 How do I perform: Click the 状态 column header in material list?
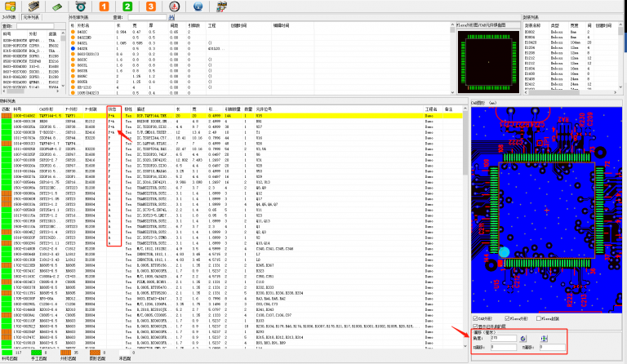pyautogui.click(x=114, y=109)
